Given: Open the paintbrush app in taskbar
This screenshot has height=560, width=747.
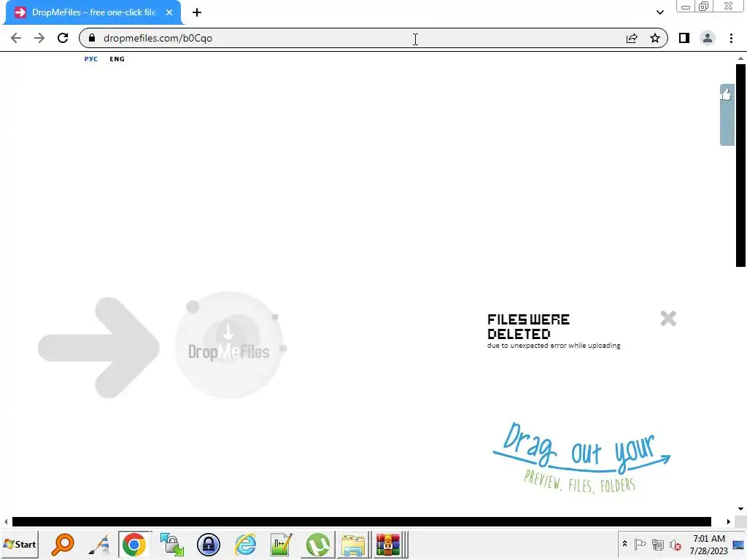Looking at the screenshot, I should pyautogui.click(x=99, y=545).
